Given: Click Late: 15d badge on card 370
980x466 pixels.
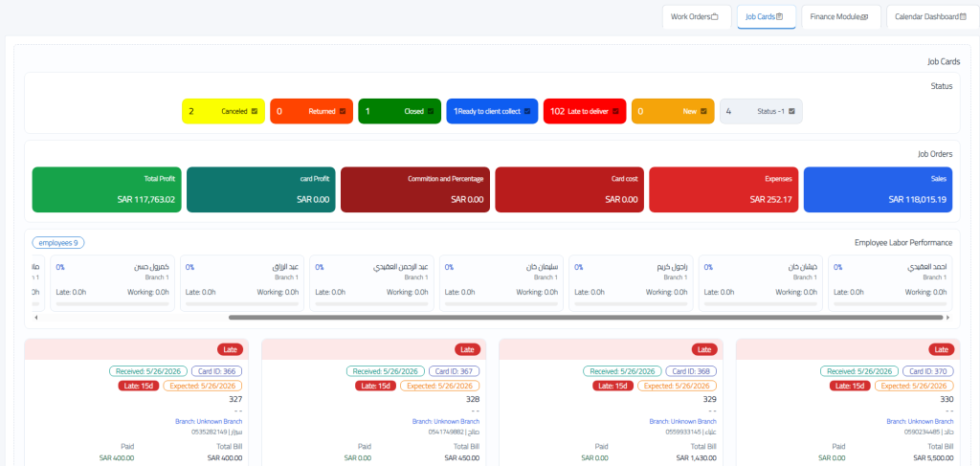Looking at the screenshot, I should click(x=850, y=386).
